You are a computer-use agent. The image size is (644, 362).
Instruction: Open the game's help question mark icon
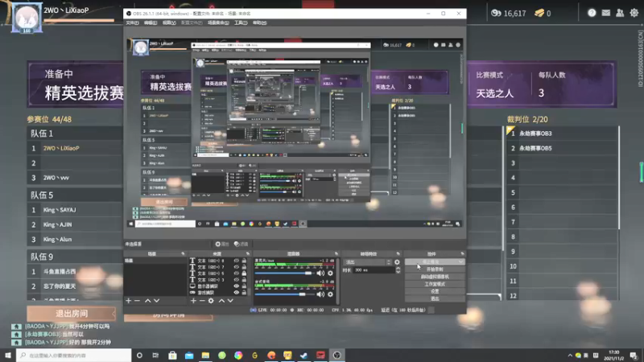tap(592, 13)
